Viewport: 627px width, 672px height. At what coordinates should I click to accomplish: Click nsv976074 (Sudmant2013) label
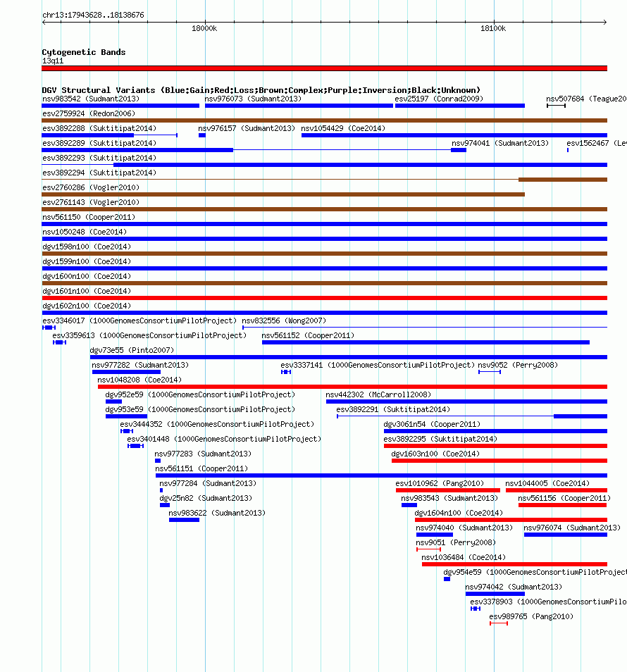click(572, 528)
